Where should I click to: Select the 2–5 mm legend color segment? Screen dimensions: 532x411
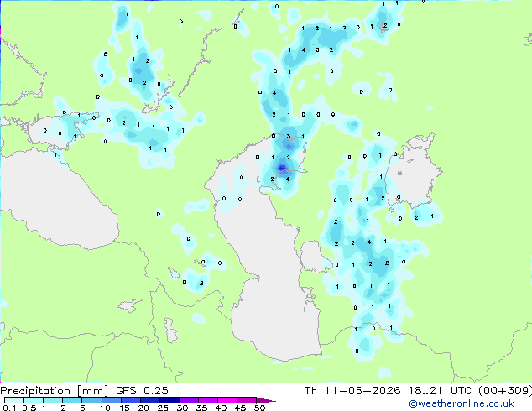click(x=72, y=400)
